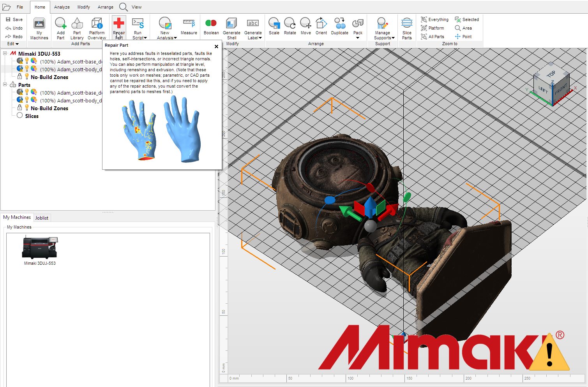Zoom to All Parts
The image size is (588, 387).
point(432,37)
